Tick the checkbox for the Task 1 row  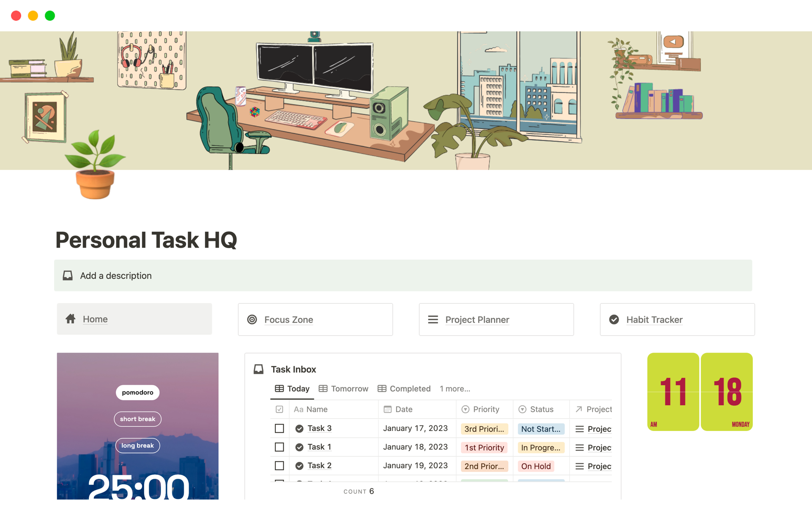(279, 447)
